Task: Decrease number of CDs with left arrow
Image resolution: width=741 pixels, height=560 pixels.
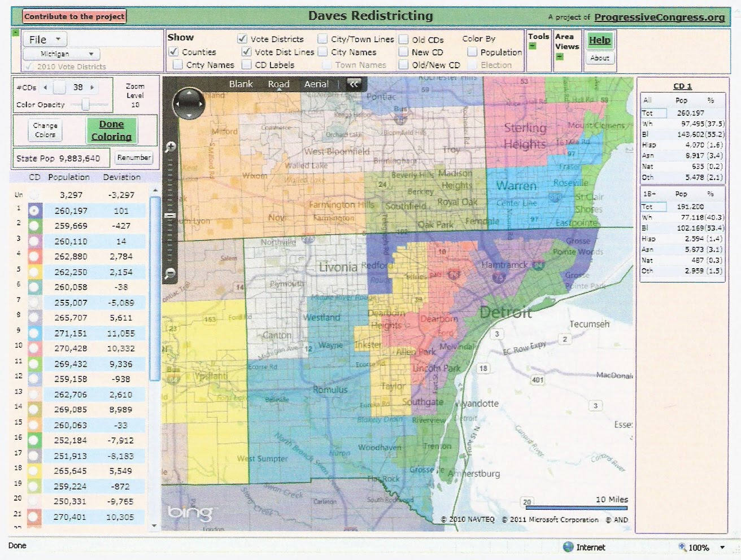Action: 46,88
